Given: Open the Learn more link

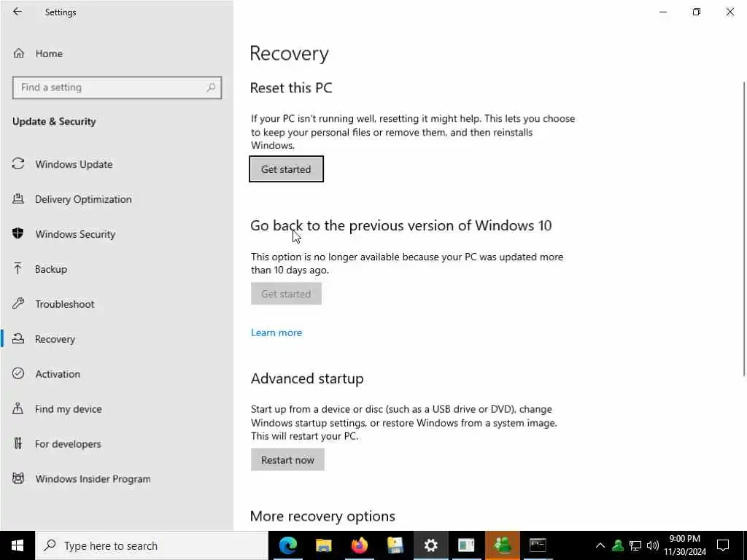Looking at the screenshot, I should click(276, 332).
